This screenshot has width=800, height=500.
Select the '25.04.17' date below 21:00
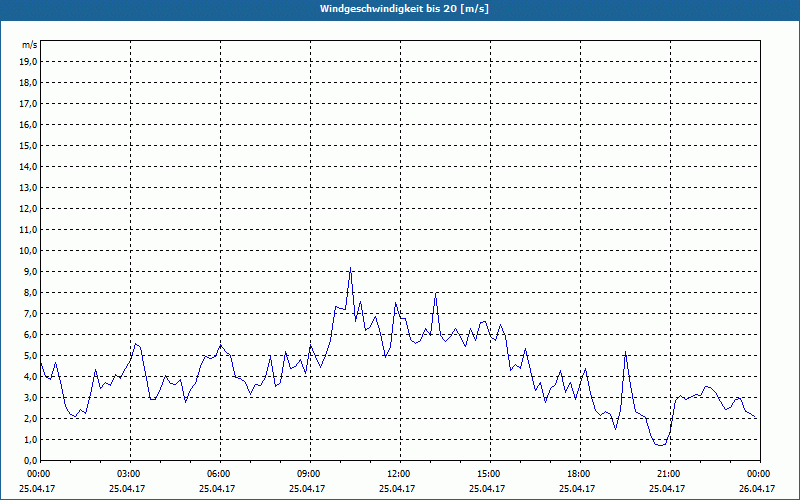[x=667, y=488]
